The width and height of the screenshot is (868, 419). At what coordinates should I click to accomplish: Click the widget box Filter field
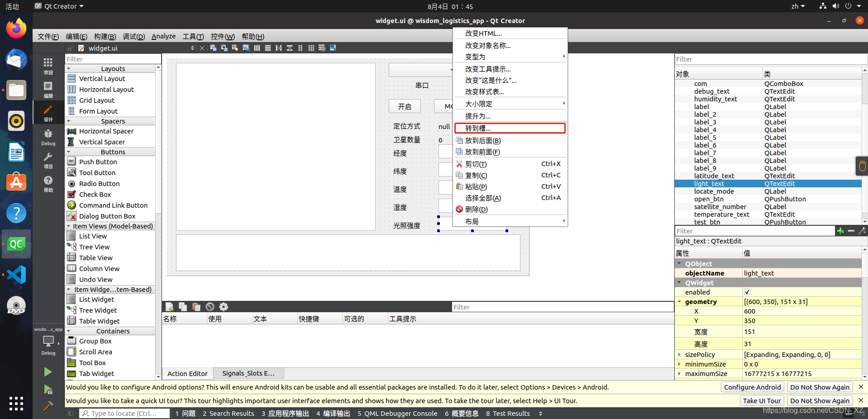tap(113, 59)
